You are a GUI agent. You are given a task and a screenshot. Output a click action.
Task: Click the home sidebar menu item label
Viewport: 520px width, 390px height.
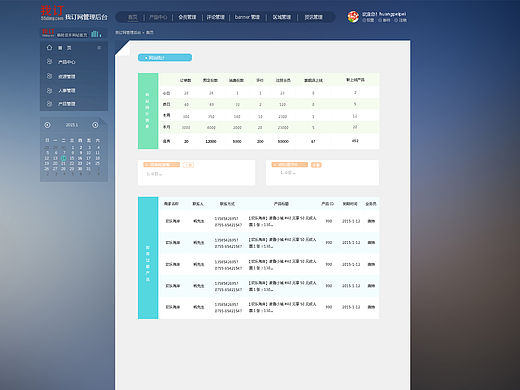(x=65, y=48)
